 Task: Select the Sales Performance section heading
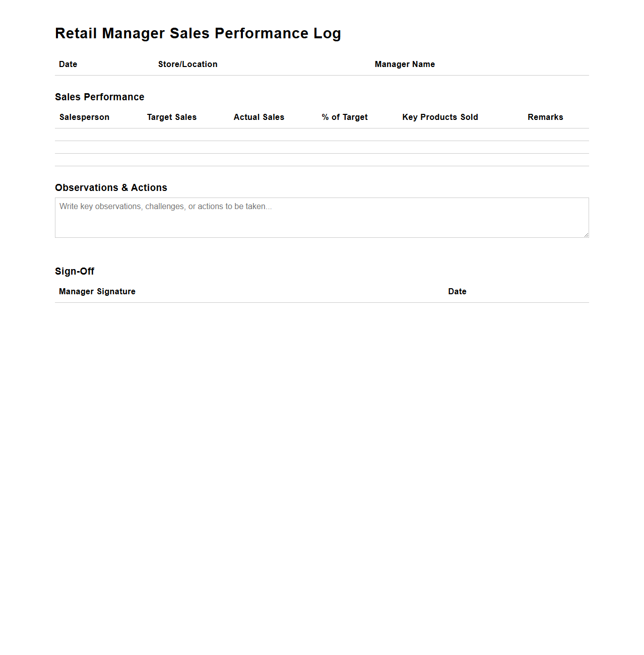(100, 97)
